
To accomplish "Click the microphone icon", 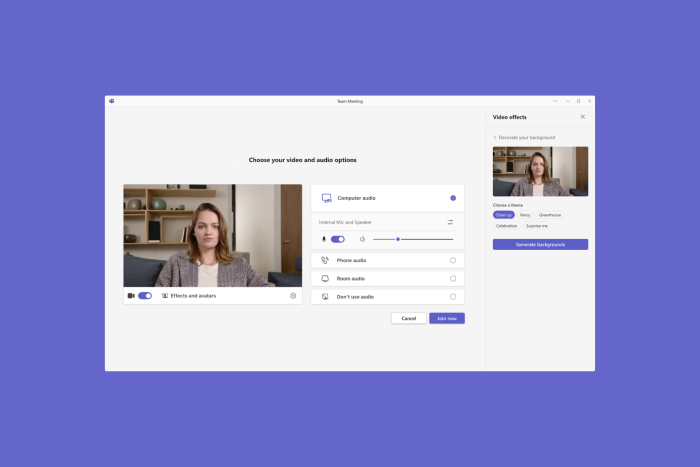I will pyautogui.click(x=324, y=239).
